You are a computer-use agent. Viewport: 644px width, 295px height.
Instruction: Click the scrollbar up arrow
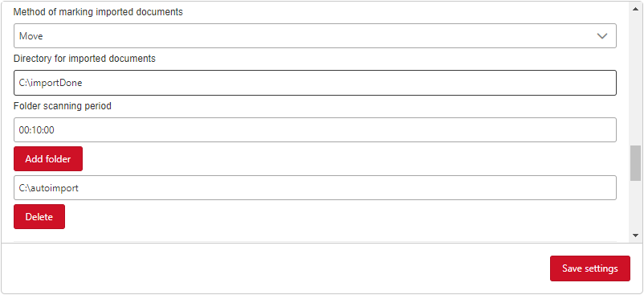[635, 7]
